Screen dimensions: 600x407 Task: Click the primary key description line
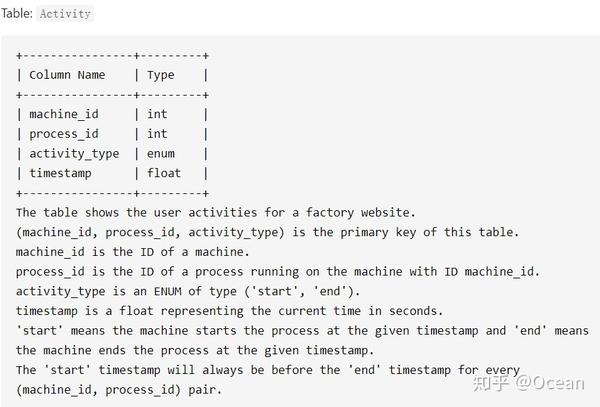[267, 232]
